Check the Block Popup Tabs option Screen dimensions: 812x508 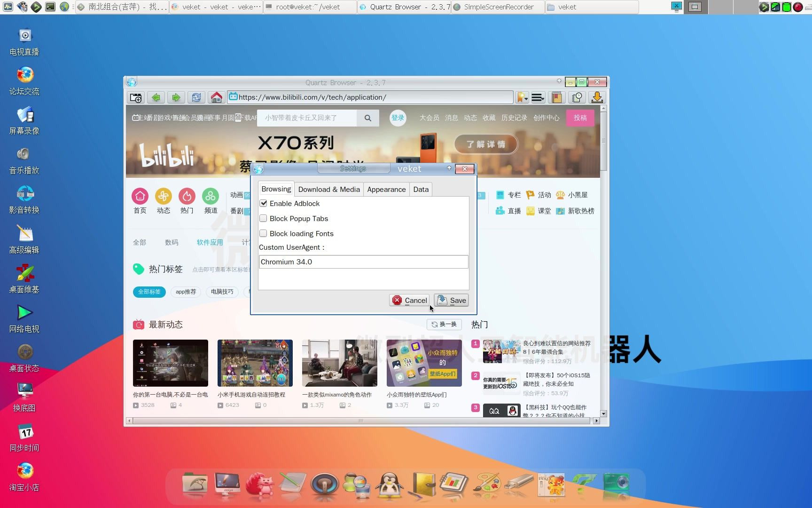coord(264,218)
